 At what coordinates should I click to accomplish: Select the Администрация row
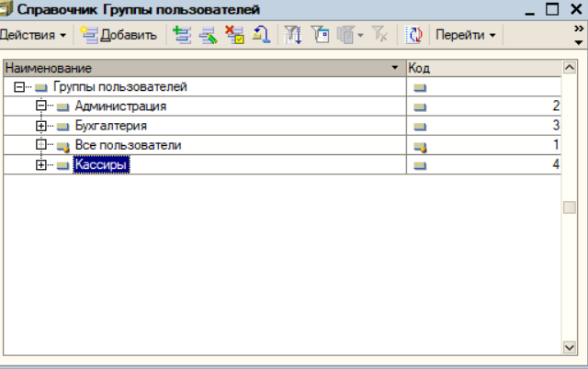282,106
